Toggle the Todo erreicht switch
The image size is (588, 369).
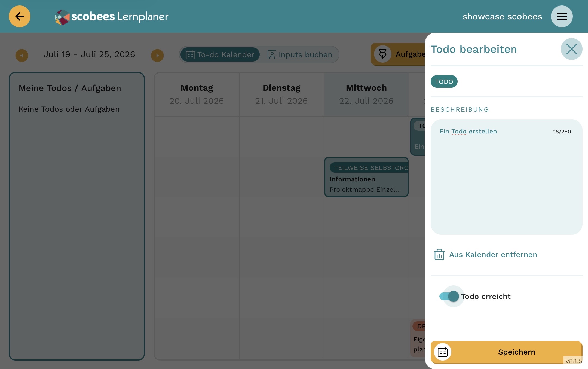(449, 296)
